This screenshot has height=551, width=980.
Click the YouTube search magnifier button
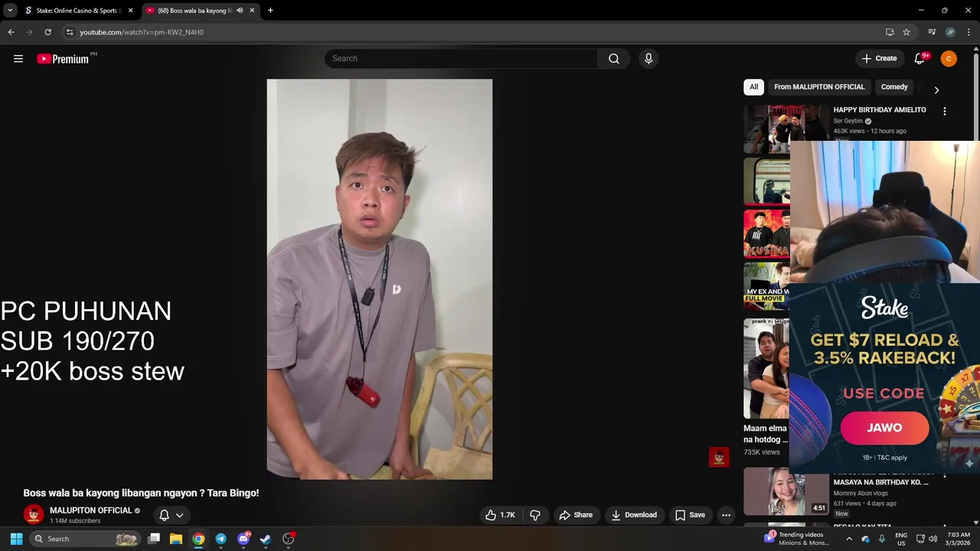[614, 59]
